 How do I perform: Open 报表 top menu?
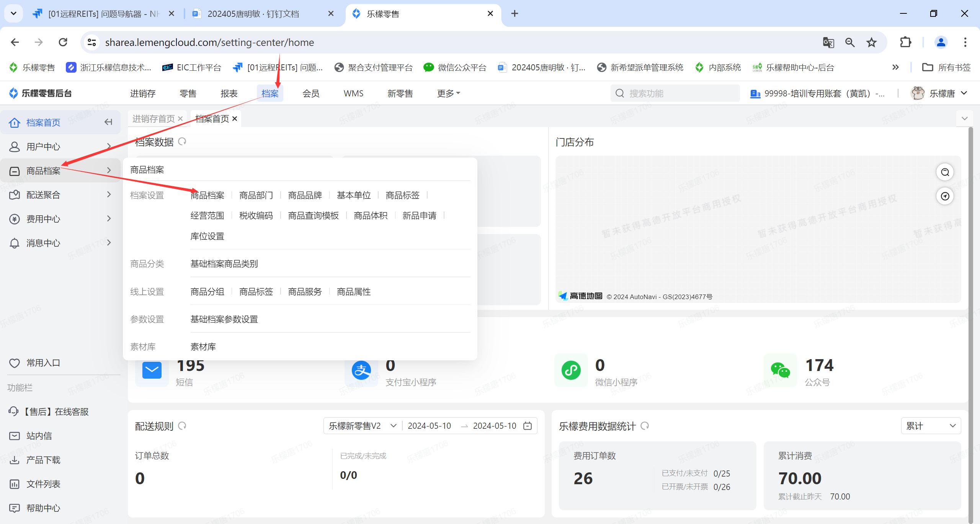point(229,93)
